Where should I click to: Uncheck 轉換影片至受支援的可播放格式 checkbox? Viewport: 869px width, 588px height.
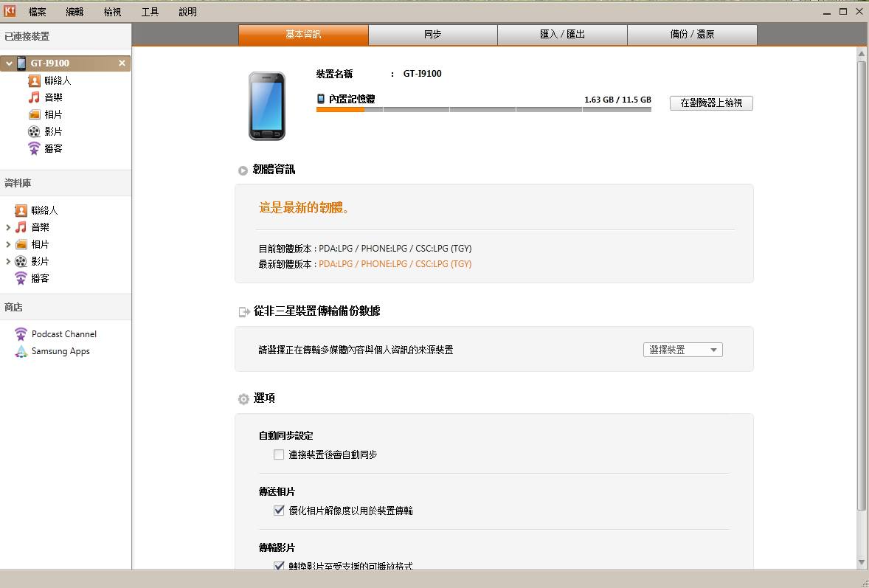pos(279,566)
